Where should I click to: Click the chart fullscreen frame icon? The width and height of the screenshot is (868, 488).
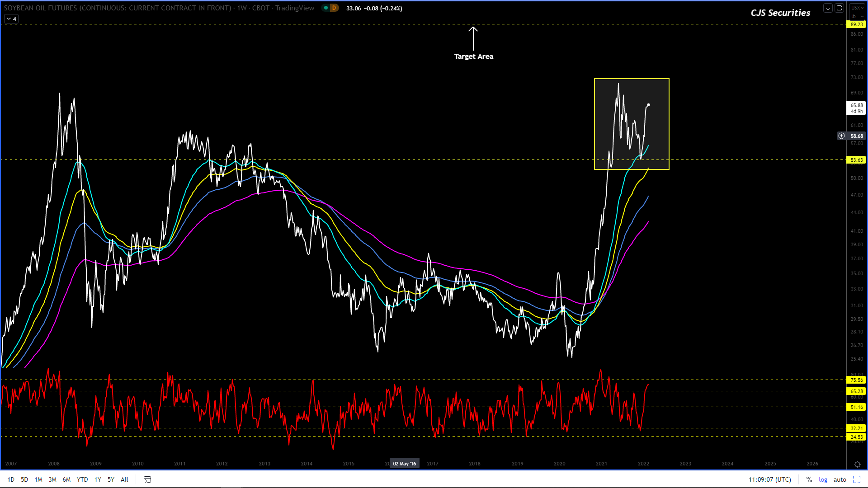coord(839,8)
